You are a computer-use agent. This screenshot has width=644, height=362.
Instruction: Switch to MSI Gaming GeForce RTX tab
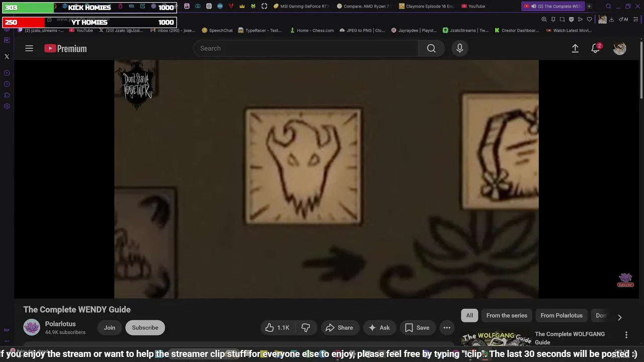coord(302,6)
